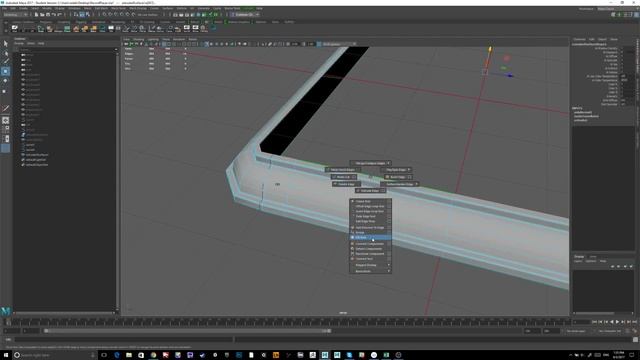Switch to the Polygons shelf tab

pos(46,22)
